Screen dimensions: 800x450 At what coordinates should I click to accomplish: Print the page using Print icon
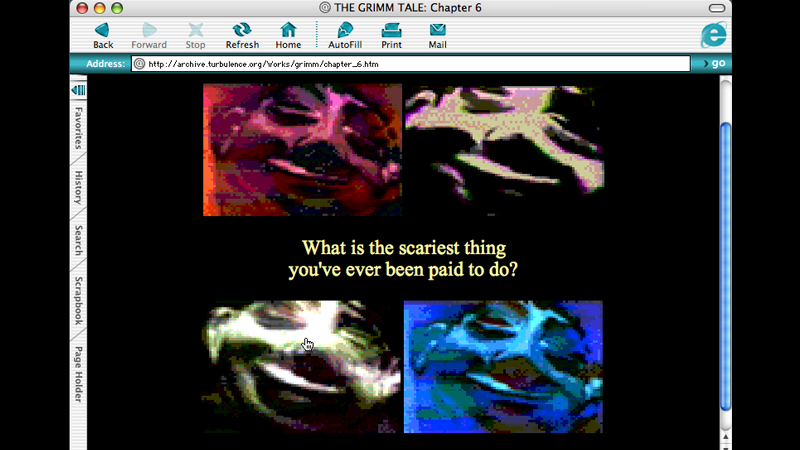[x=391, y=30]
